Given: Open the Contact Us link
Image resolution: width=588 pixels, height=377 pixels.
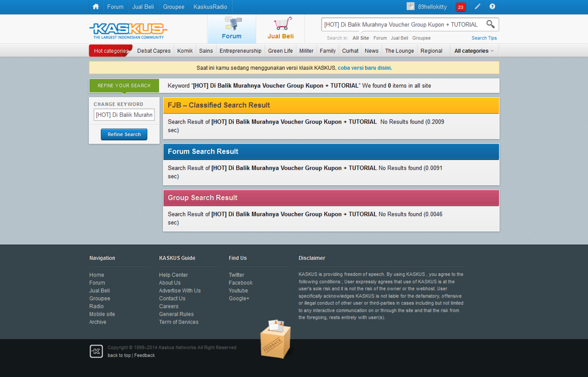Looking at the screenshot, I should 172,298.
